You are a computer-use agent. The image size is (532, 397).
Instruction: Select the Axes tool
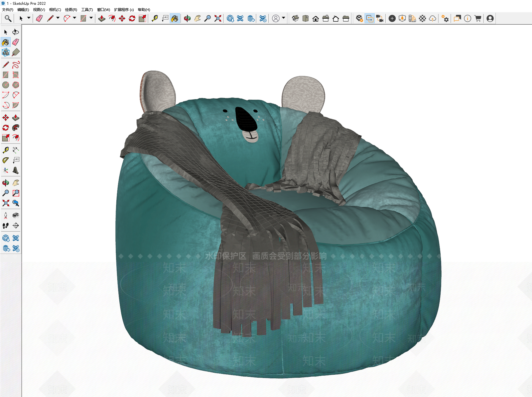pyautogui.click(x=6, y=170)
